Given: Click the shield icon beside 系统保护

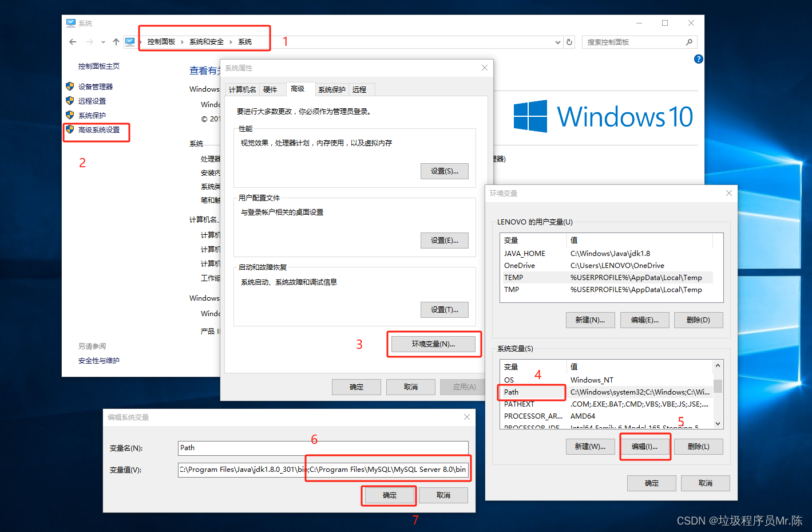Looking at the screenshot, I should (x=70, y=115).
